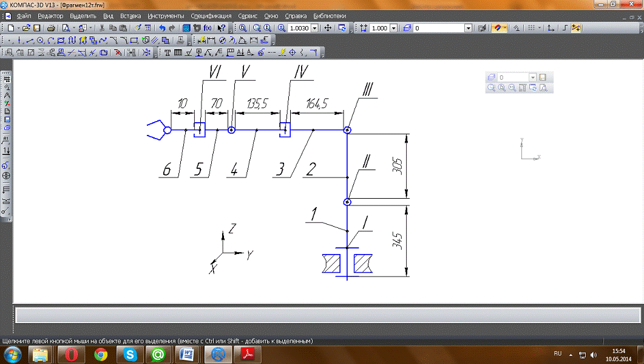This screenshot has height=364, width=644.
Task: Open the variables f(x) panel
Action: (208, 28)
